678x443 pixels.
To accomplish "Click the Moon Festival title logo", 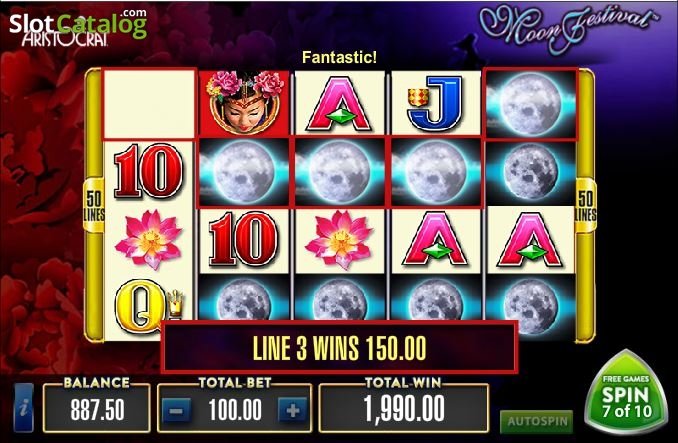I will (568, 30).
